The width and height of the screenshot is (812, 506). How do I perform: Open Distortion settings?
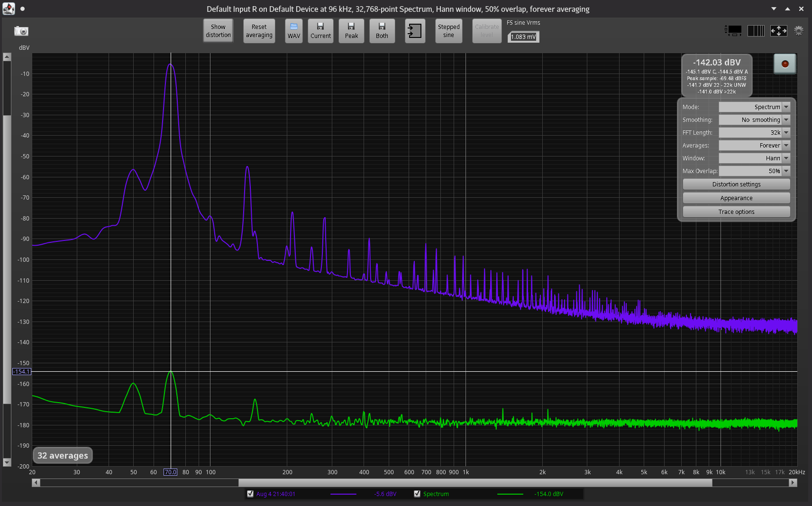pos(736,184)
